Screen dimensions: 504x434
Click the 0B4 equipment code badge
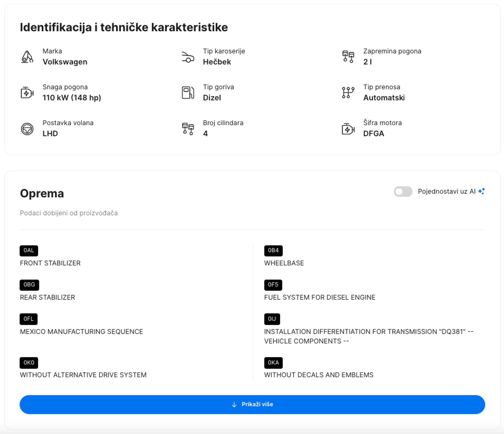[273, 250]
